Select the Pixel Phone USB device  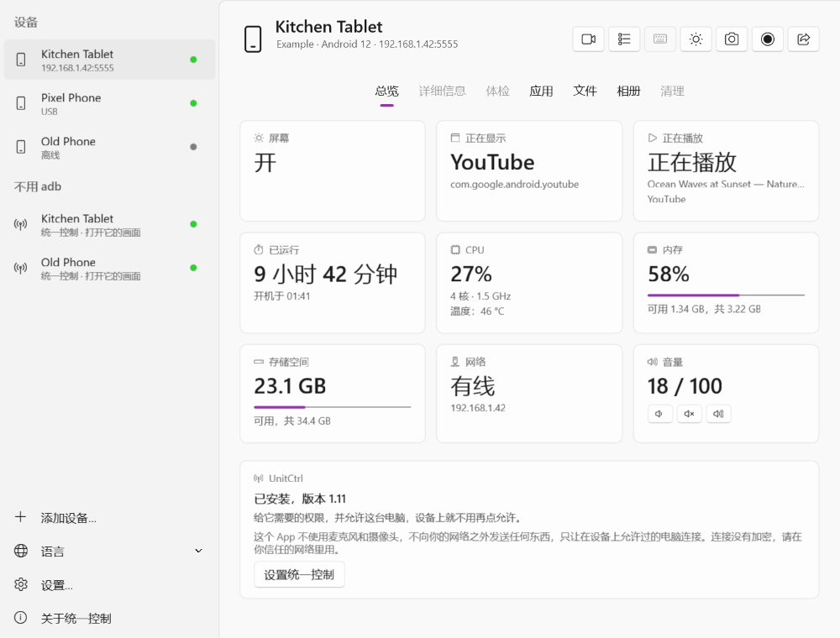[109, 103]
